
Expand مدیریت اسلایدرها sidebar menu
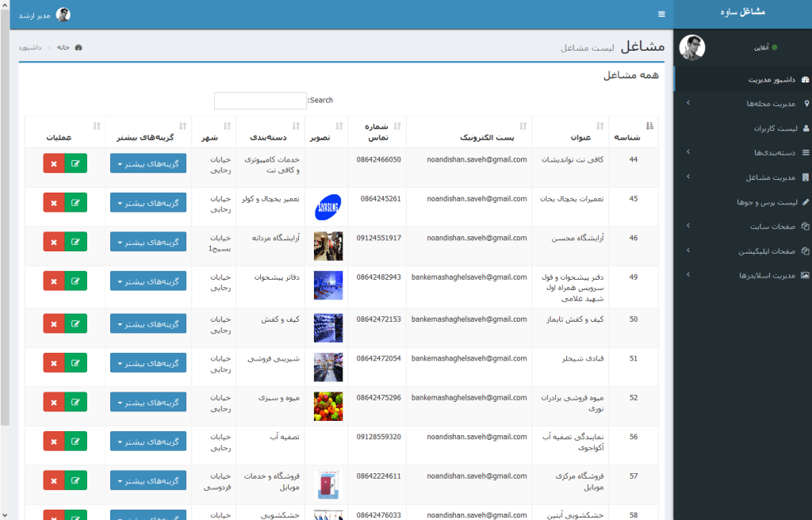pyautogui.click(x=743, y=276)
